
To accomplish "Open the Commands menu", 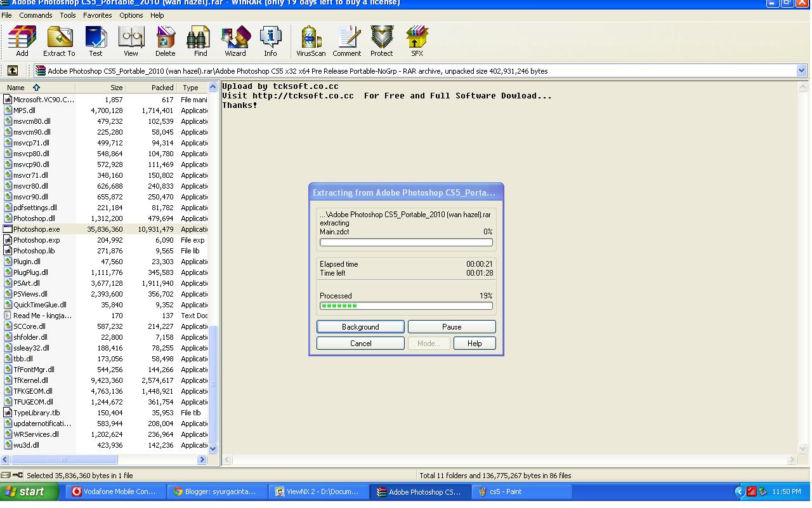I will tap(36, 15).
